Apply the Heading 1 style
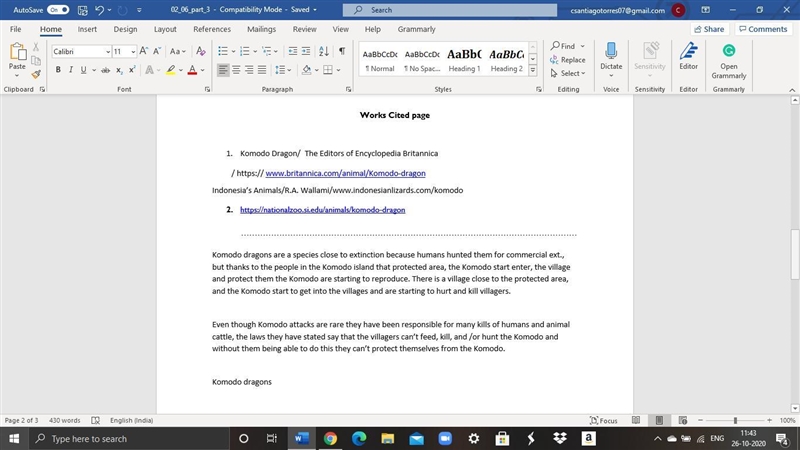This screenshot has height=450, width=800. (464, 60)
